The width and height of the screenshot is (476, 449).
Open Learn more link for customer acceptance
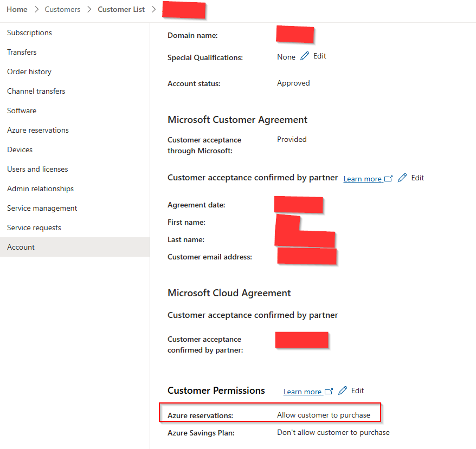(363, 179)
